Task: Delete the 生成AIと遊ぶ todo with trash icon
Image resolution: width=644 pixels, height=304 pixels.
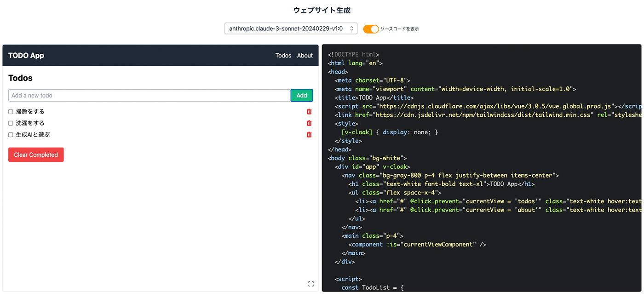Action: [x=309, y=135]
